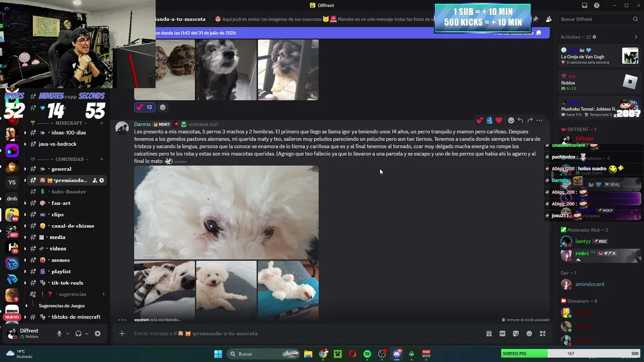Open the YS server
This screenshot has height=362, width=644.
pos(12,183)
